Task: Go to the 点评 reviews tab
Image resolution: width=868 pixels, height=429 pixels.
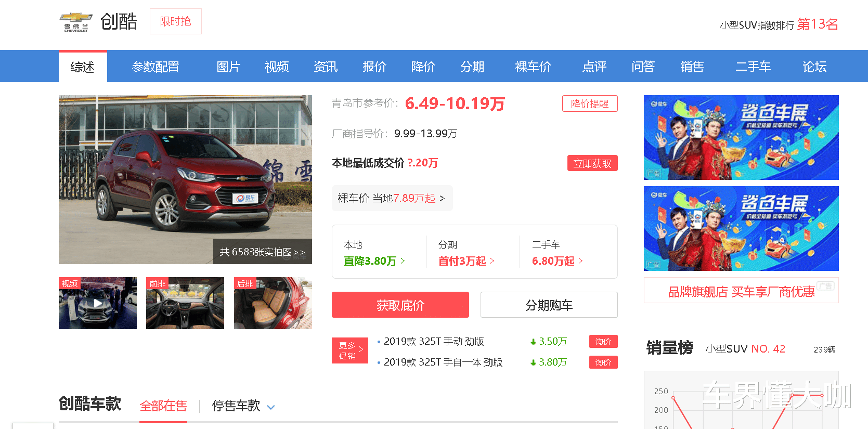Action: 594,67
